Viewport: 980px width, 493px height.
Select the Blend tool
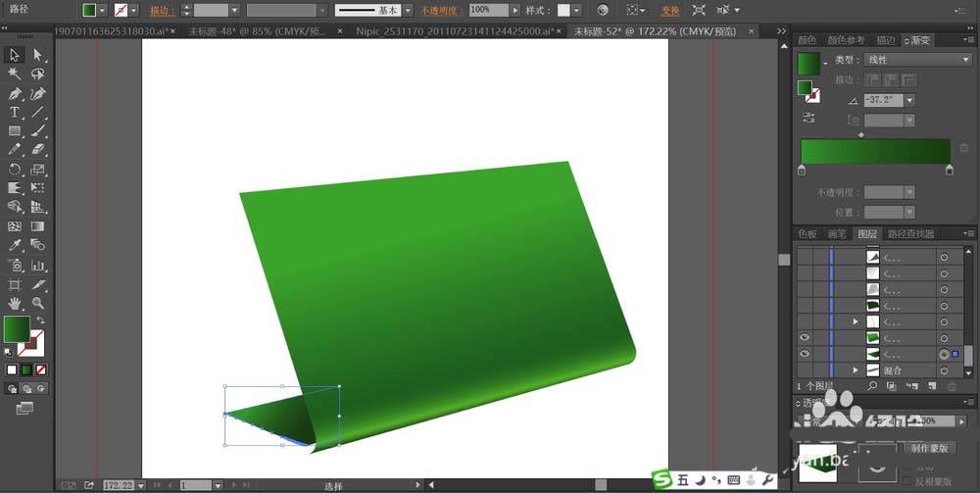pyautogui.click(x=38, y=245)
